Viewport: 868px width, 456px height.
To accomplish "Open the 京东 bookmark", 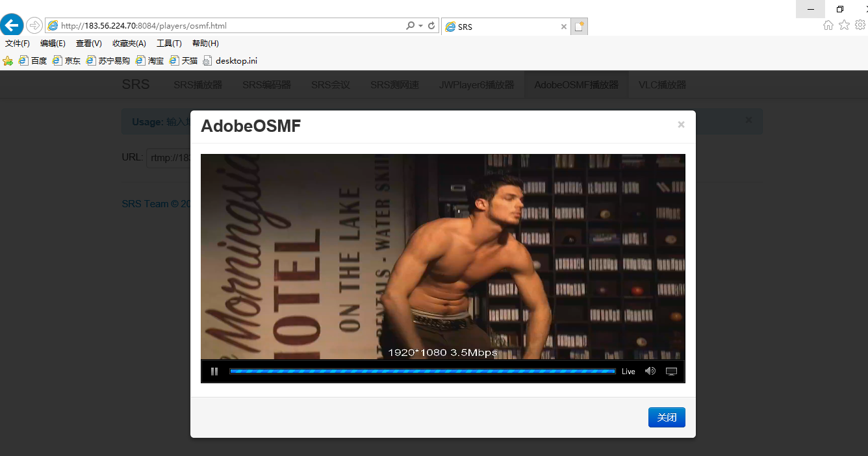I will click(x=67, y=61).
